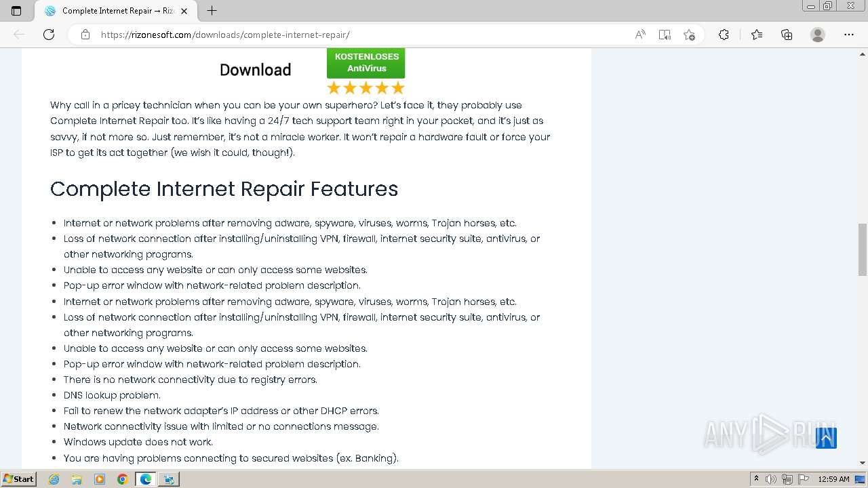
Task: Show hidden system tray icons
Action: (x=756, y=479)
